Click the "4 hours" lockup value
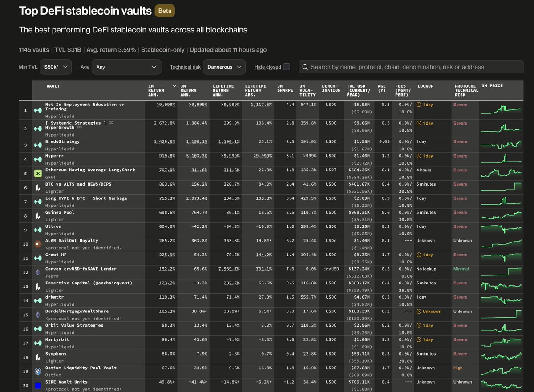 click(424, 170)
